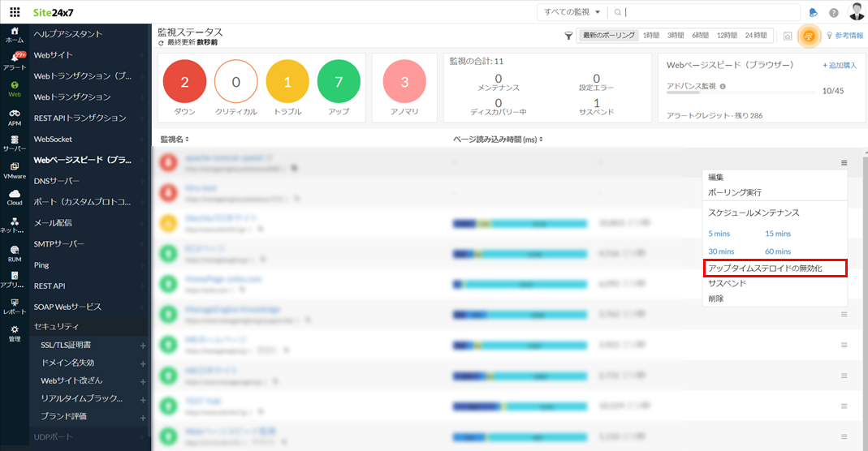Sort by ページ読み込み時間 column
Image resolution: width=868 pixels, height=451 pixels.
[x=498, y=140]
